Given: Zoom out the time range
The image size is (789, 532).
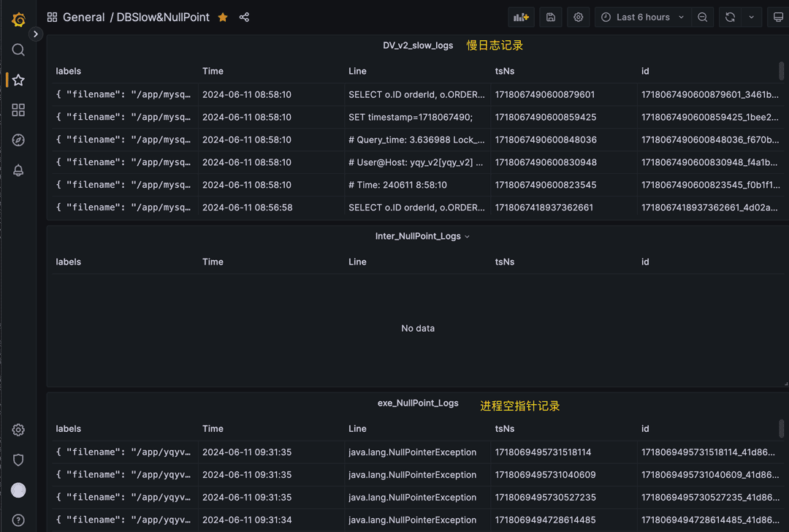Looking at the screenshot, I should coord(703,17).
